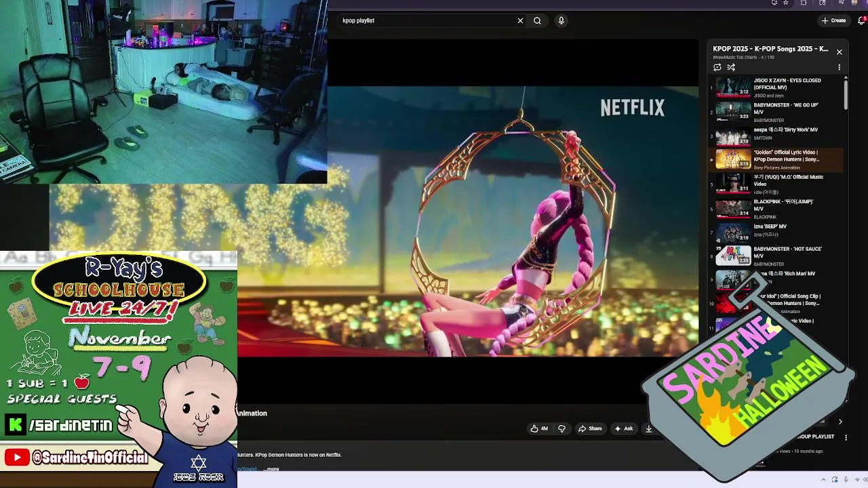Screen dimensions: 868x488
Task: Toggle shuffle playlist button
Action: point(731,67)
